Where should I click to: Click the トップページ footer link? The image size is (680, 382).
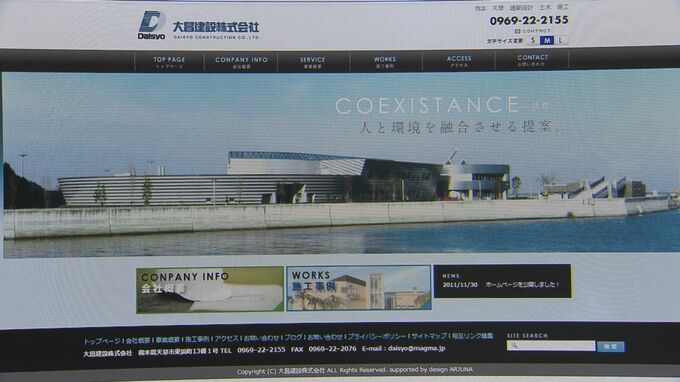tap(102, 341)
